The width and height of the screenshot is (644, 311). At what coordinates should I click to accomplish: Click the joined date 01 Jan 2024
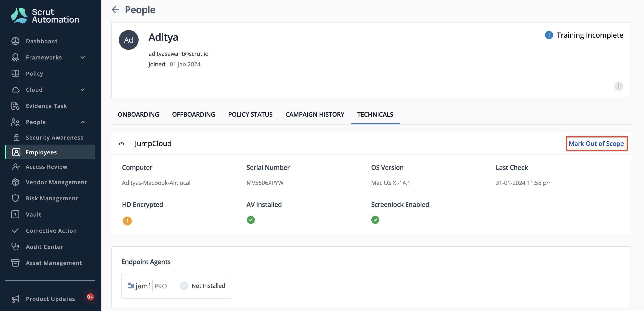pyautogui.click(x=185, y=64)
